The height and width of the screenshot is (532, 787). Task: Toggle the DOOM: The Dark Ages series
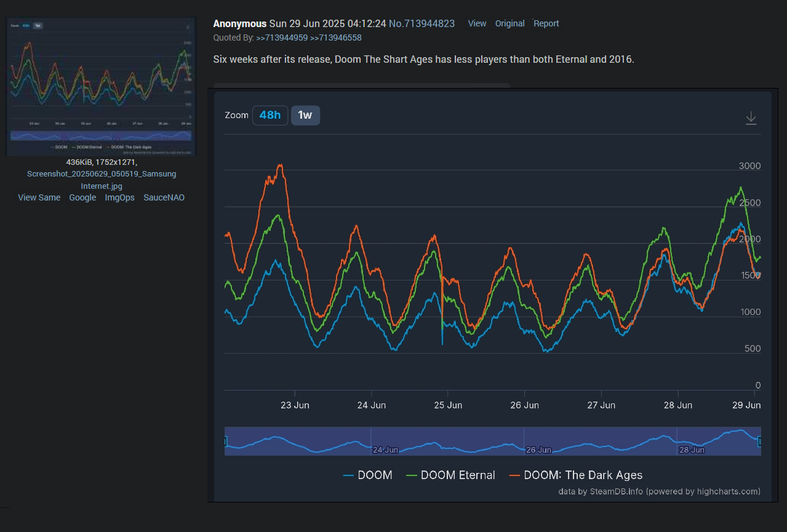tap(576, 475)
